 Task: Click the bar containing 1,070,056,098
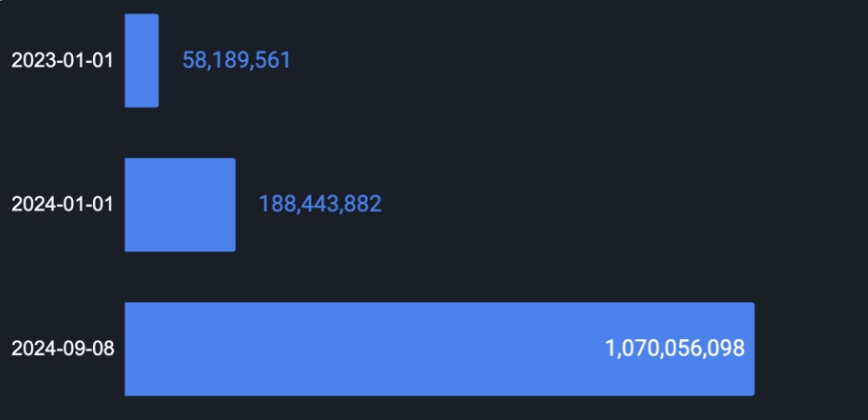(439, 349)
